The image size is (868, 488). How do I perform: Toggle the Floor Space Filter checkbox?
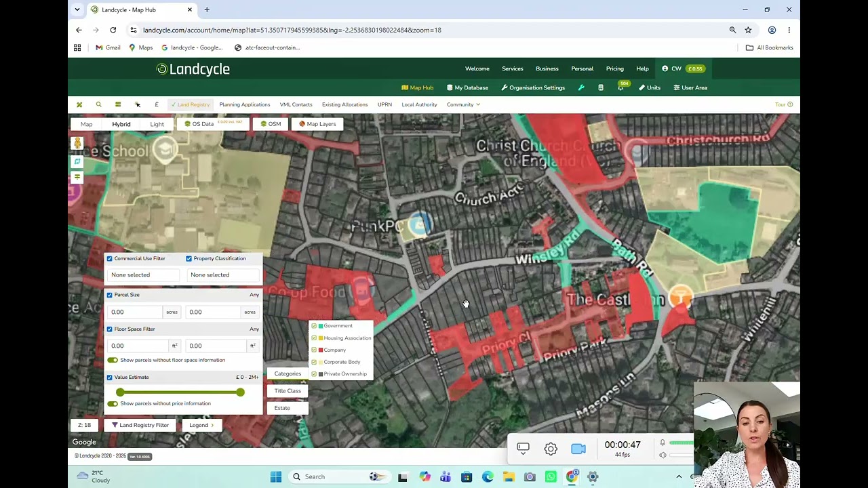point(109,329)
